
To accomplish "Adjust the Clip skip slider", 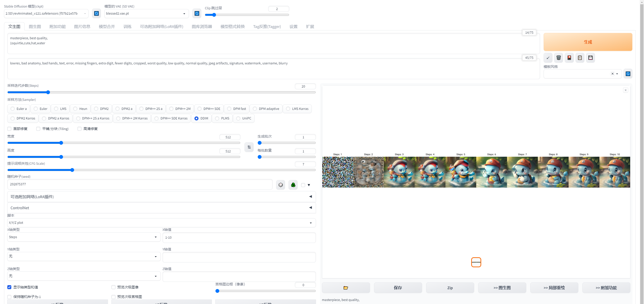I will coord(247,15).
